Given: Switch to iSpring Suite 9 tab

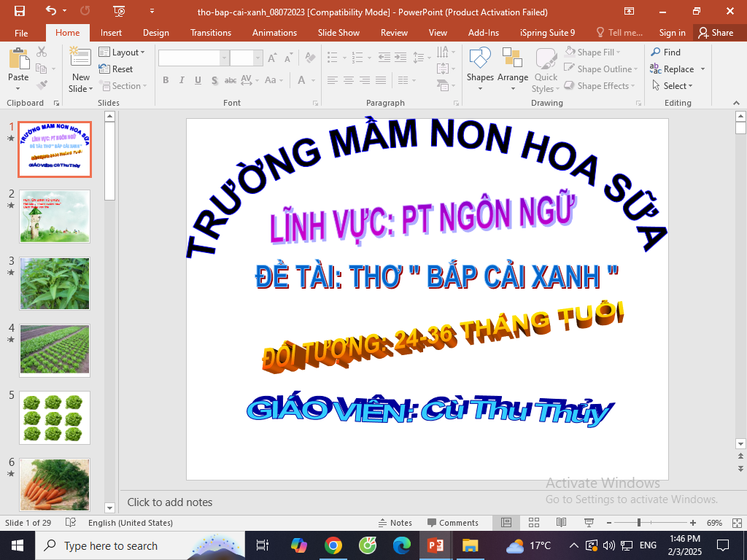Looking at the screenshot, I should 547,33.
